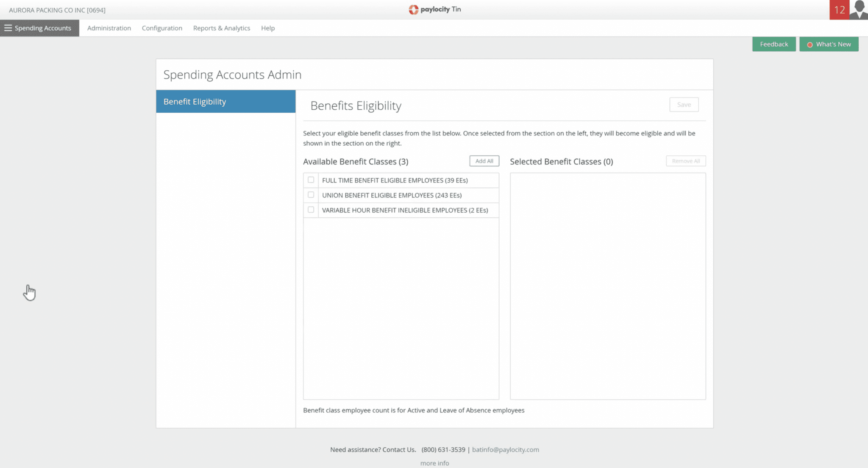The width and height of the screenshot is (868, 468).
Task: Open the Feedback button
Action: [773, 44]
